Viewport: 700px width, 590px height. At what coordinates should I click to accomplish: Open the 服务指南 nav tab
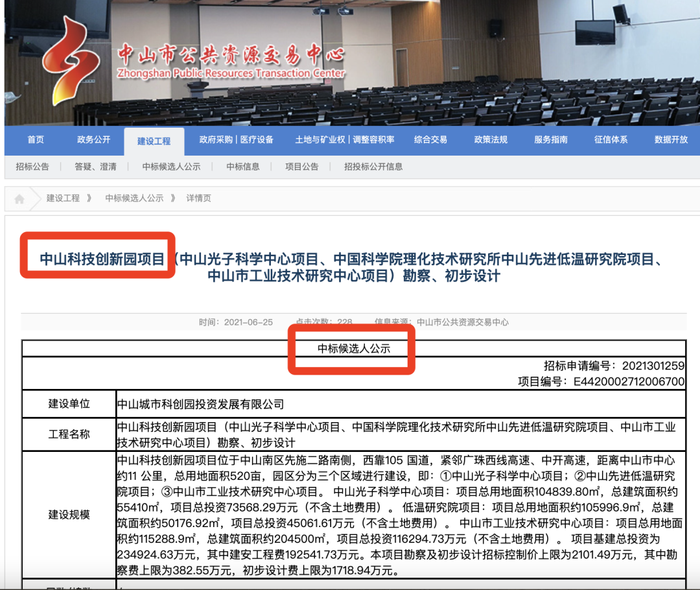(551, 140)
